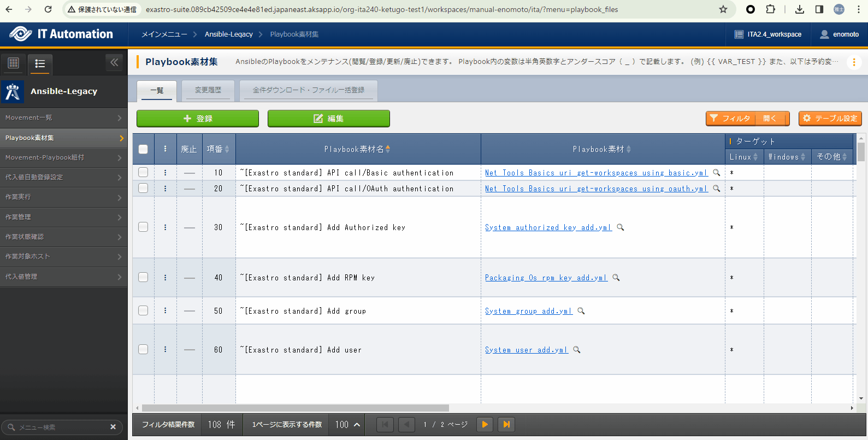Image resolution: width=868 pixels, height=440 pixels.
Task: Open row menu for item 10
Action: coord(166,173)
